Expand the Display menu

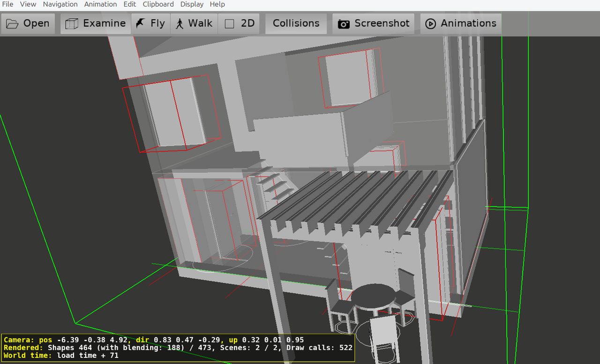(x=192, y=4)
